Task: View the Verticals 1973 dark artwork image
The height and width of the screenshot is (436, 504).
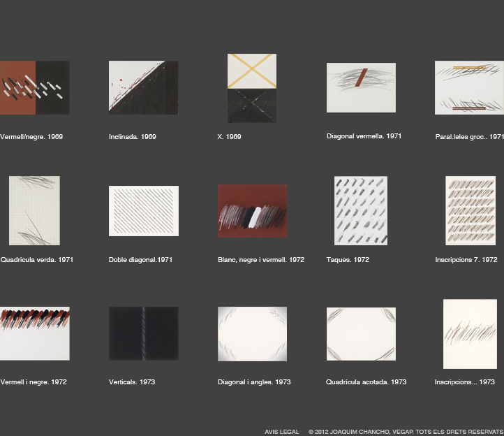Action: tap(143, 333)
